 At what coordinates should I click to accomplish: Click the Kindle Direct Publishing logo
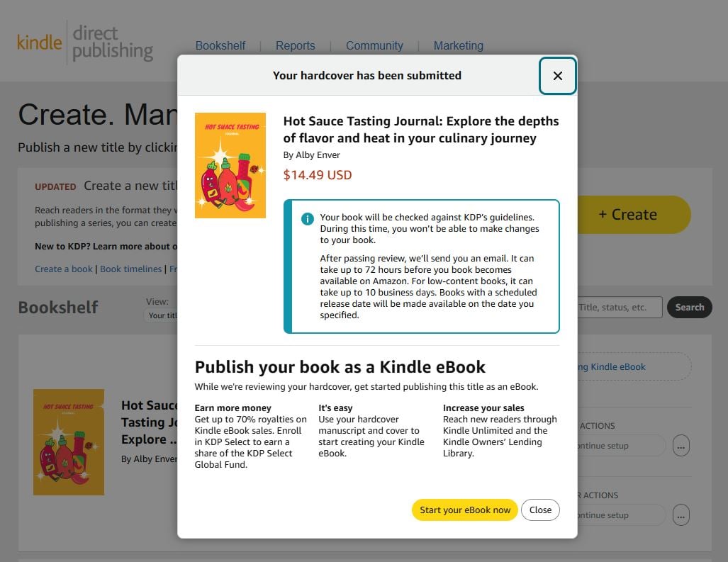click(85, 43)
